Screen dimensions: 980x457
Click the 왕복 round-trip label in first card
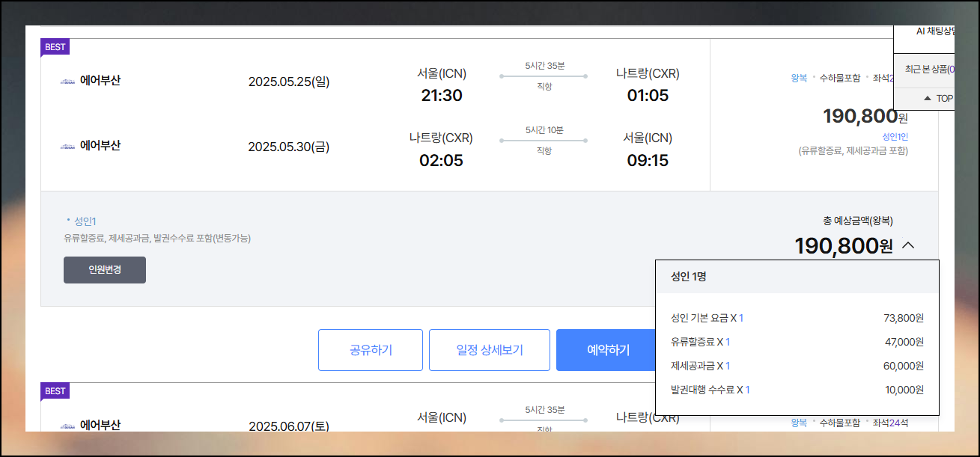799,78
